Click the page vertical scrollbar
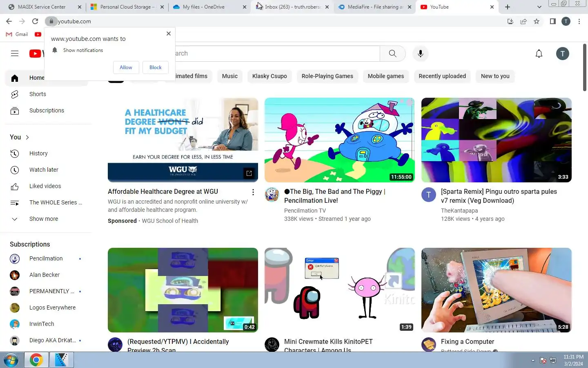Image resolution: width=588 pixels, height=368 pixels. pos(585,67)
